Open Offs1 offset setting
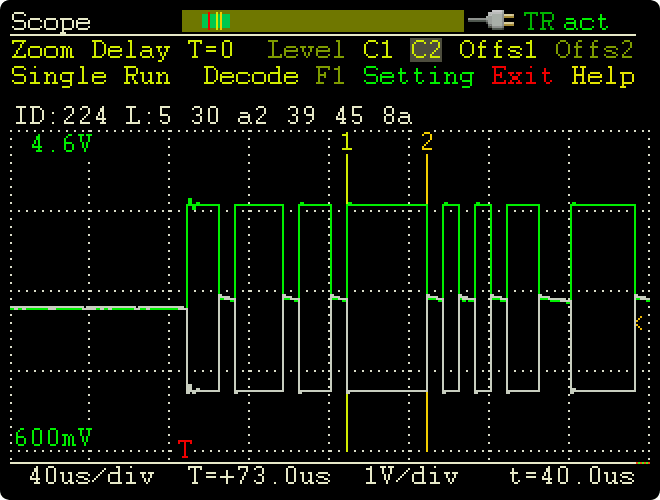The height and width of the screenshot is (500, 660). 498,49
